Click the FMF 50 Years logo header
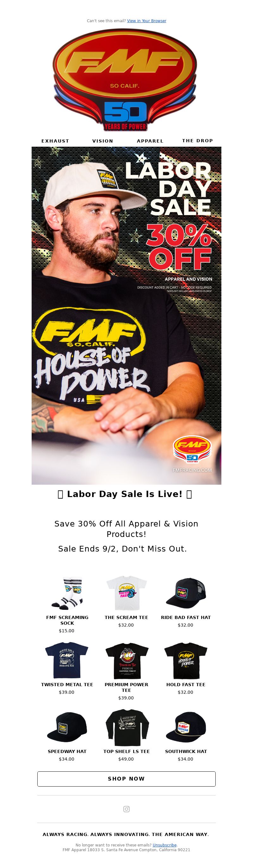 pos(125,80)
